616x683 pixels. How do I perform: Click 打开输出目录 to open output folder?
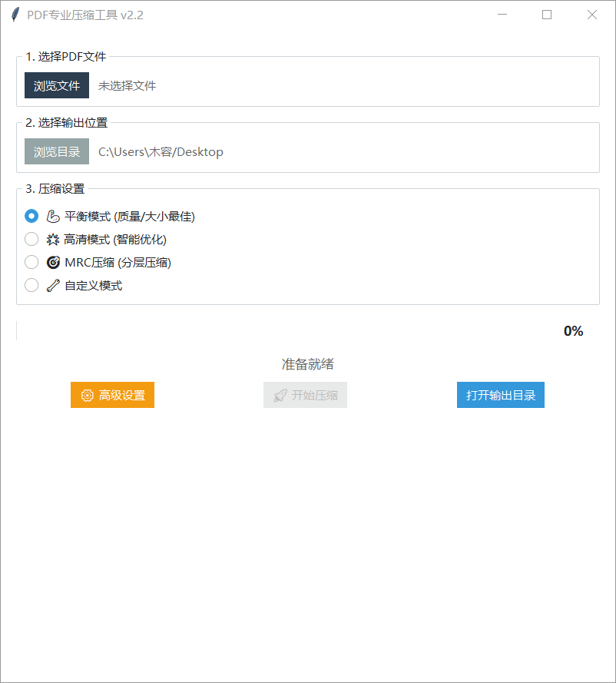pyautogui.click(x=500, y=395)
